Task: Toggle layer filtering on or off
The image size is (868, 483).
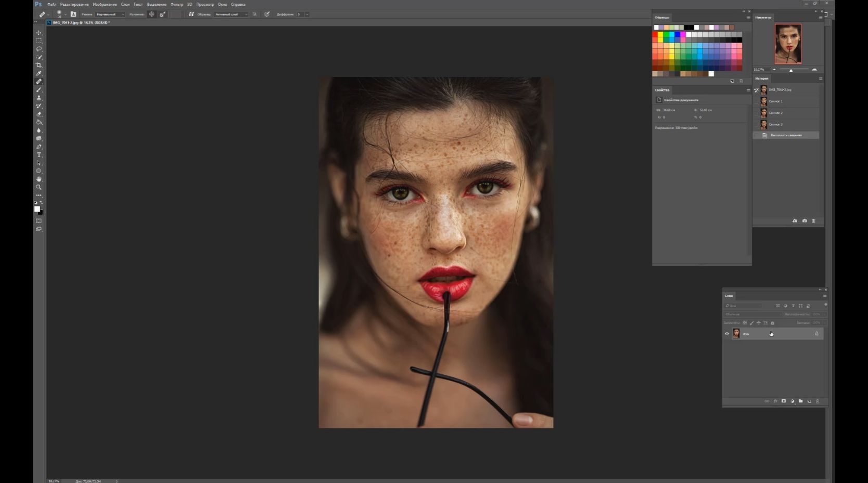Action: pos(825,305)
